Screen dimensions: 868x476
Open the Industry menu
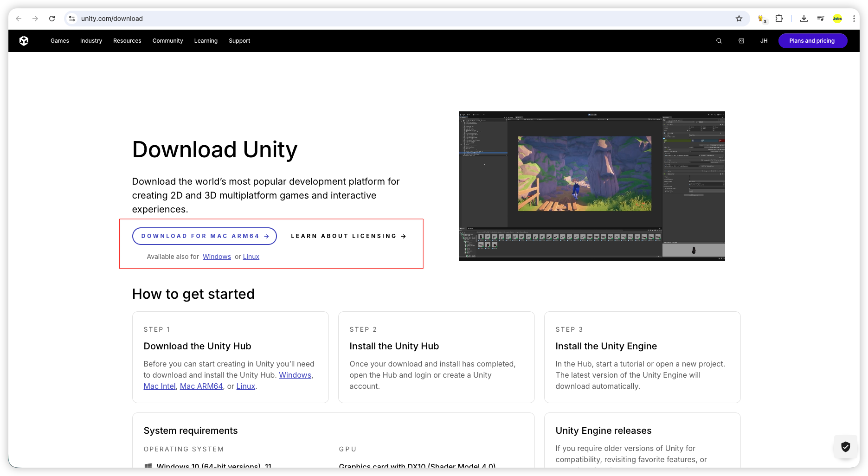tap(91, 41)
